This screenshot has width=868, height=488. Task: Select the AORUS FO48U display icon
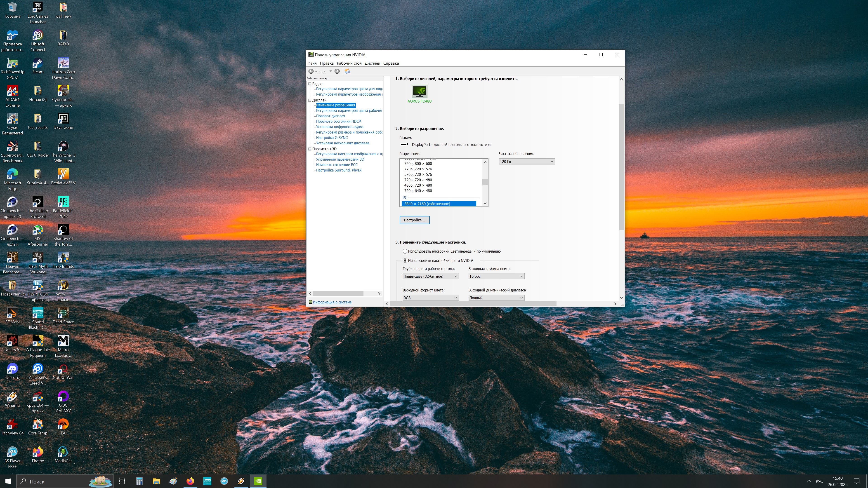[x=419, y=91]
